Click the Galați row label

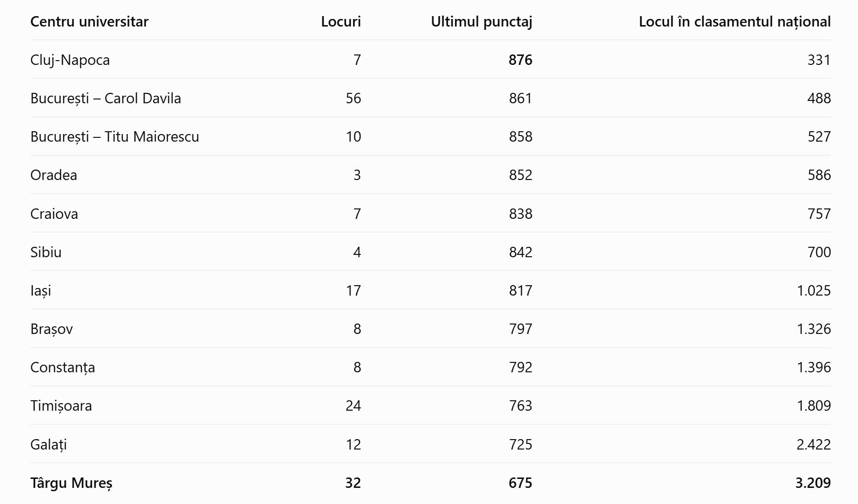48,445
